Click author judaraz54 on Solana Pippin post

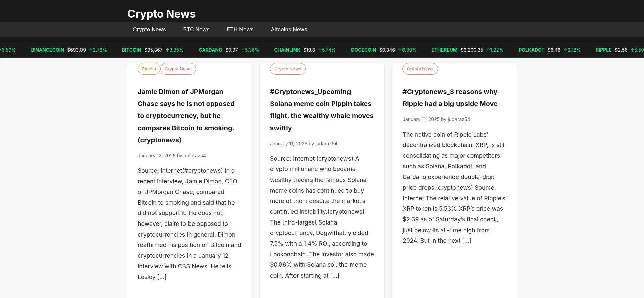pyautogui.click(x=326, y=144)
